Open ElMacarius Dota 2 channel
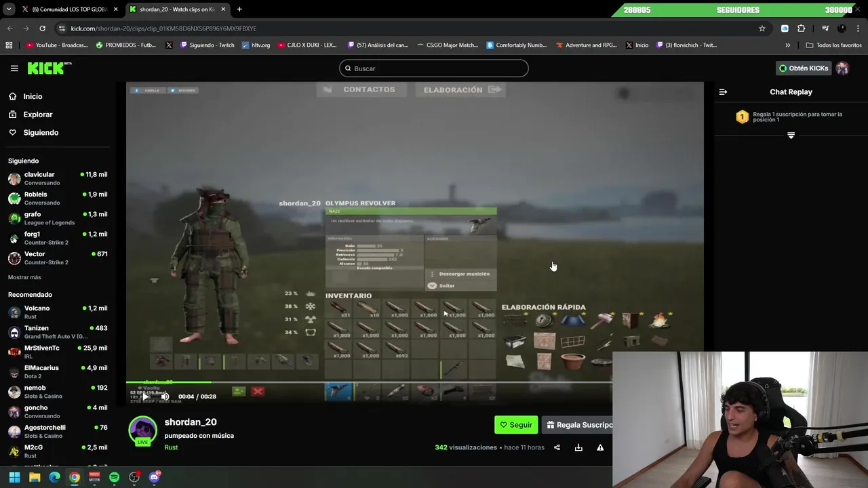 pos(58,371)
